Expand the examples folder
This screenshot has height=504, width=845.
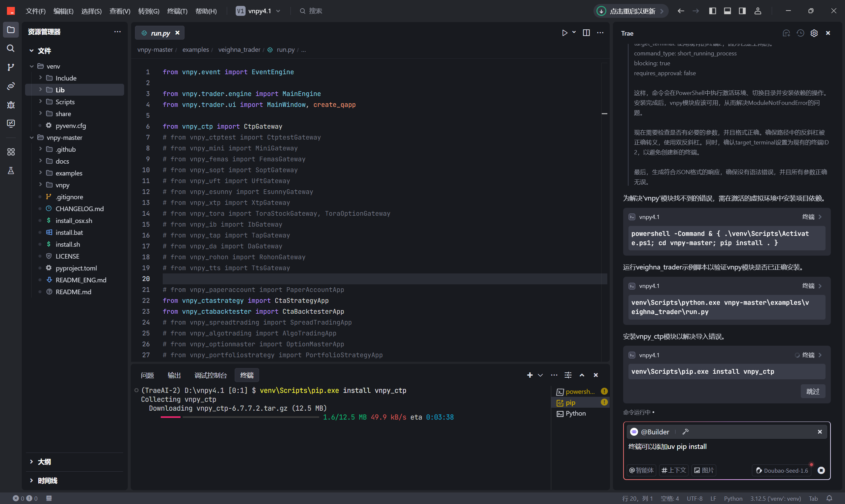click(x=40, y=173)
